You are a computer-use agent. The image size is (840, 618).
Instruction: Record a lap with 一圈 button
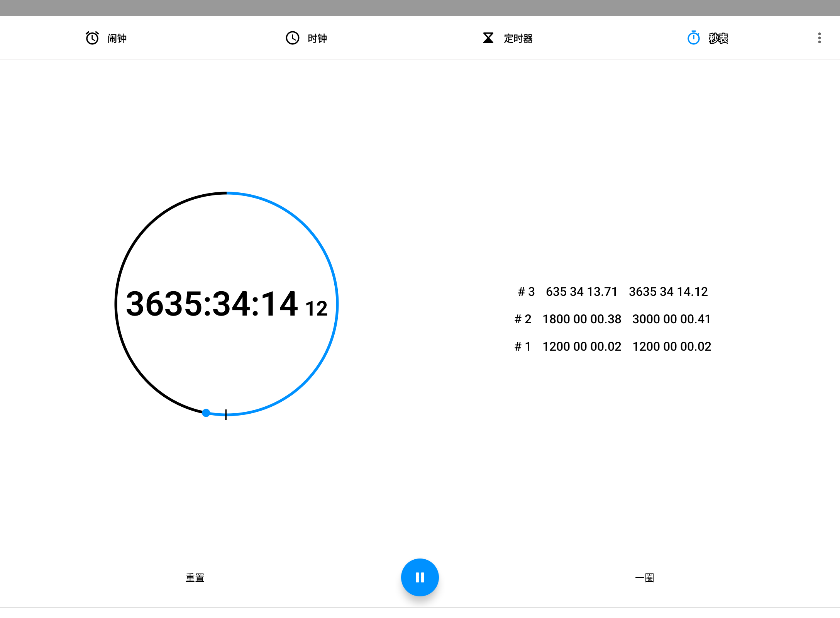click(x=645, y=577)
